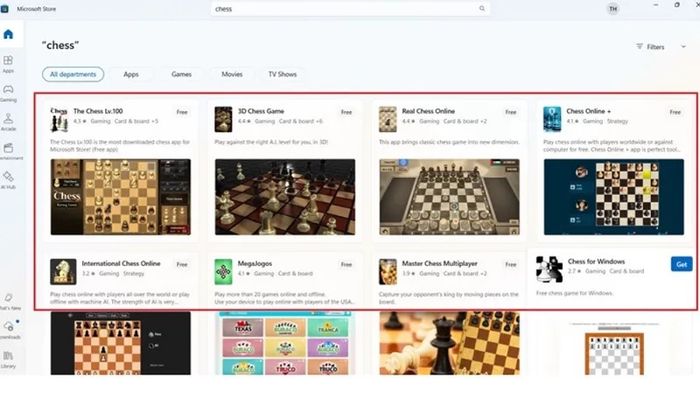Click the Chess Online + app icon
Viewport: 700px width, 394px height.
[x=552, y=119]
